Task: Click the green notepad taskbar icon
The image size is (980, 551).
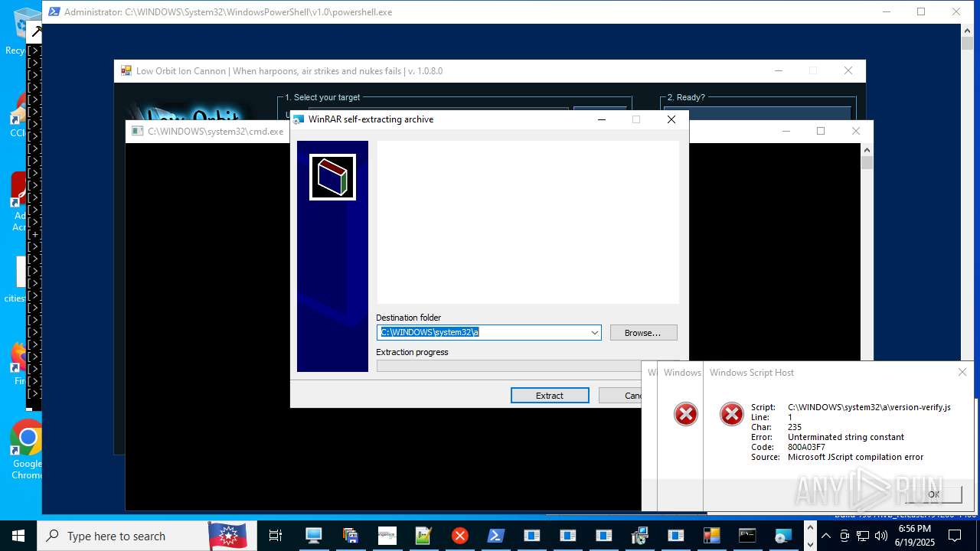Action: coord(423,536)
